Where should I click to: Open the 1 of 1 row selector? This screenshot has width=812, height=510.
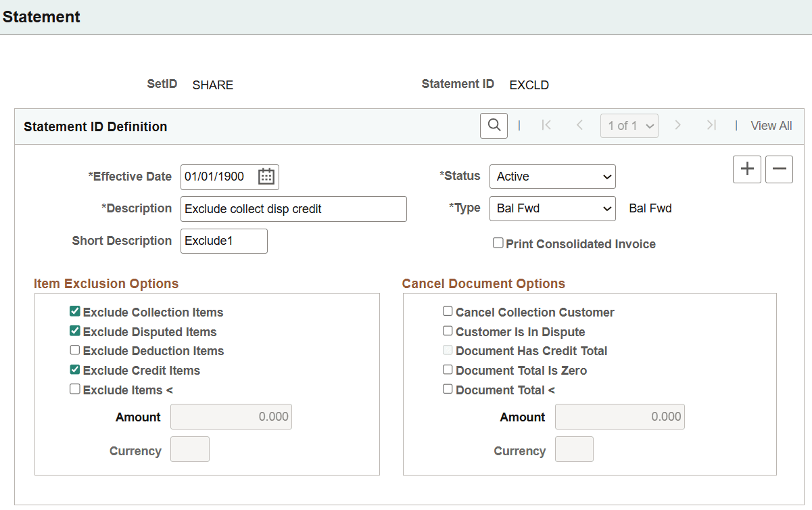(x=629, y=126)
